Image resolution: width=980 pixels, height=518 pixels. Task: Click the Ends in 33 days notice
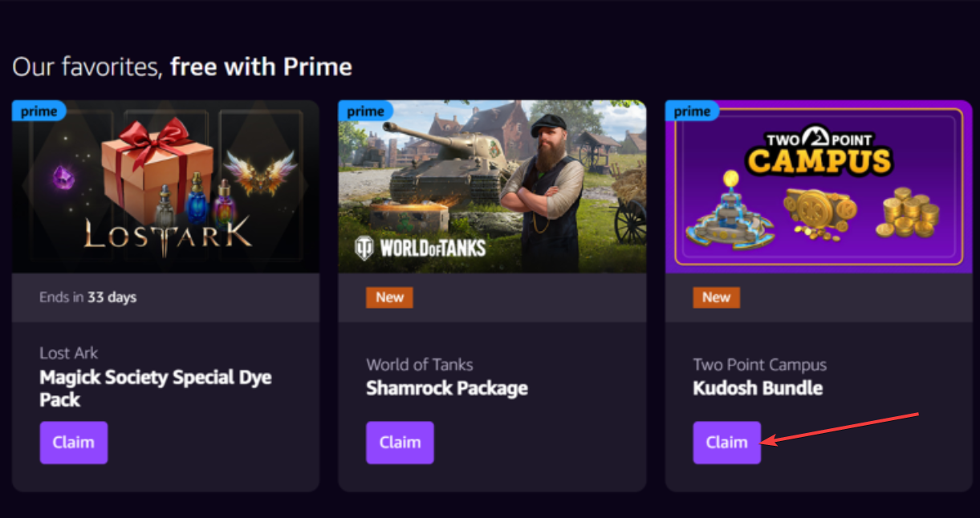pyautogui.click(x=88, y=297)
